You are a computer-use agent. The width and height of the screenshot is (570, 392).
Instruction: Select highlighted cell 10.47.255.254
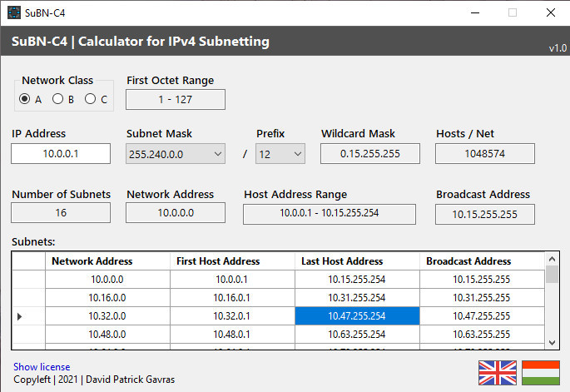tap(357, 316)
